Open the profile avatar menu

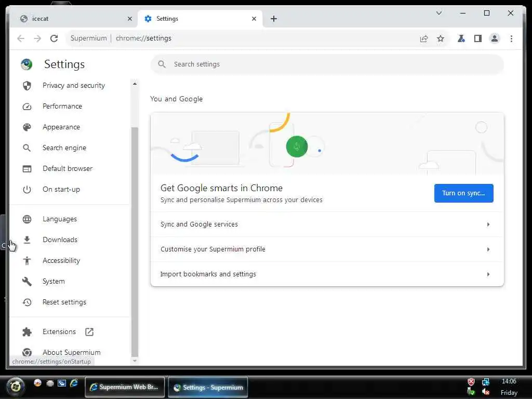(x=495, y=38)
